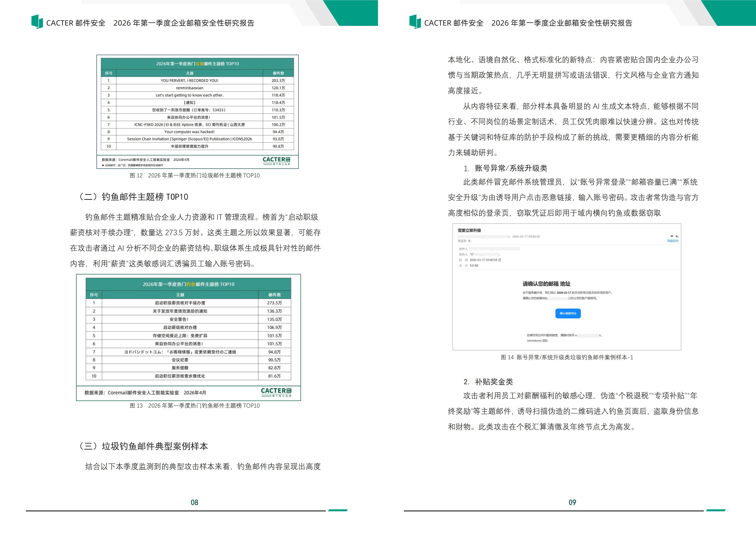Viewport: 756px width, 535px height.
Task: Select the flag marker icon in the email sample
Action: [x=672, y=237]
